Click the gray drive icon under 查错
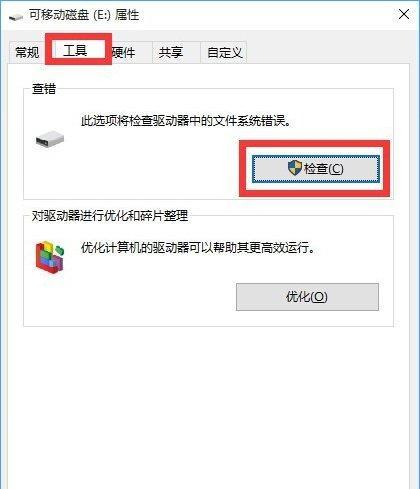The image size is (420, 489). (50, 139)
